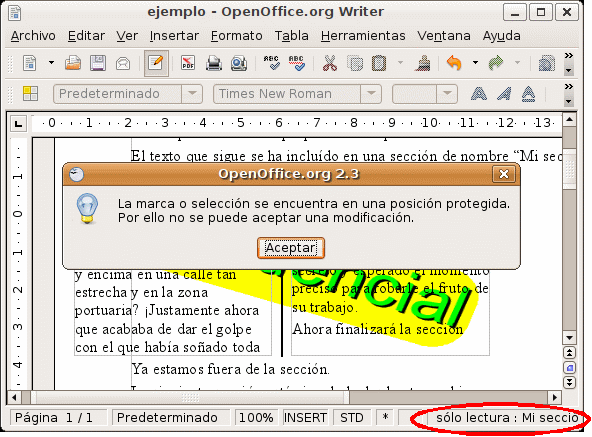The image size is (592, 437).
Task: Open the Archivo menu
Action: point(33,36)
